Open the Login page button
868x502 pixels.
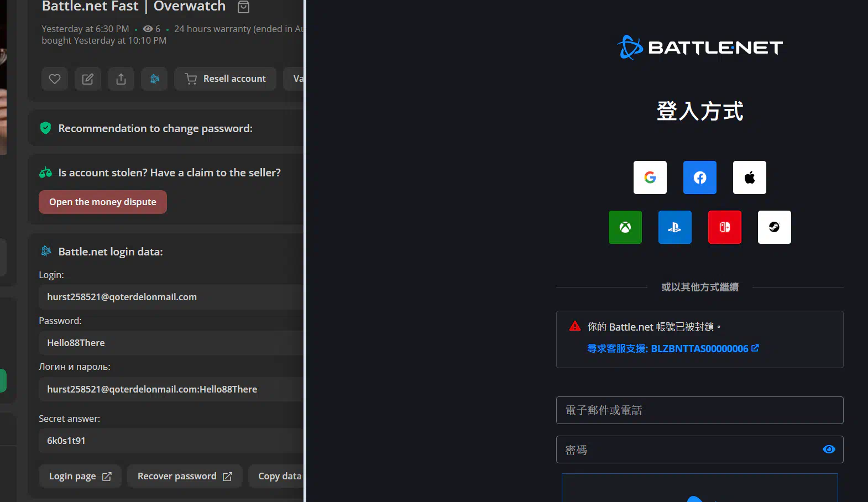pos(80,476)
